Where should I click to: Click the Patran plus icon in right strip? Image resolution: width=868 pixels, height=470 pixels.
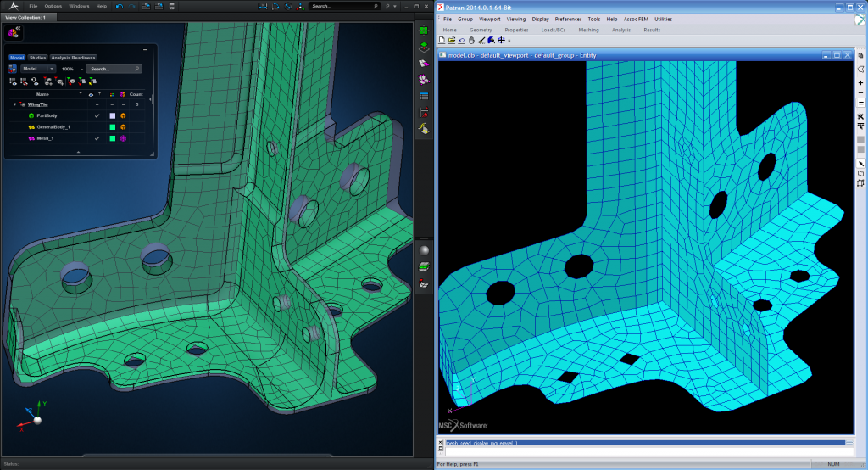(x=861, y=82)
